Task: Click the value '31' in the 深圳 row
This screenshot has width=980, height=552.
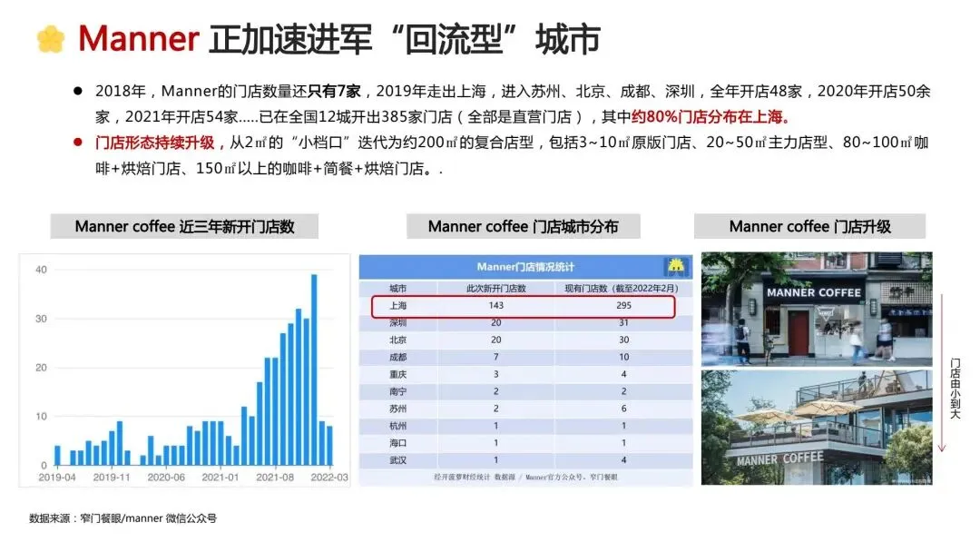Action: (x=623, y=322)
